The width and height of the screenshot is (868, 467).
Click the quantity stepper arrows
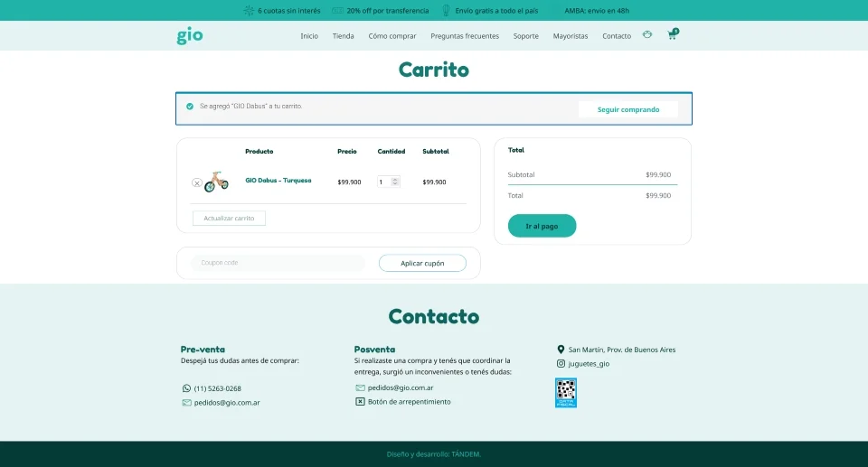point(395,182)
